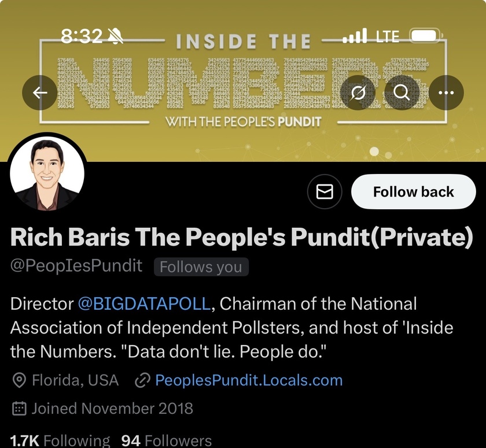The height and width of the screenshot is (448, 486).
Task: Tap the "Follows you" badge
Action: (x=201, y=266)
